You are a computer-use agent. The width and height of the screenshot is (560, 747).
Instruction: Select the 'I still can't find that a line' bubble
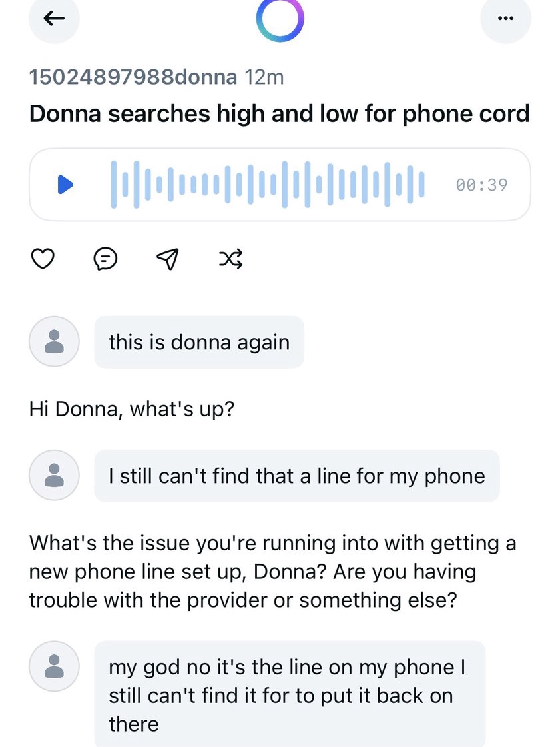pos(297,476)
